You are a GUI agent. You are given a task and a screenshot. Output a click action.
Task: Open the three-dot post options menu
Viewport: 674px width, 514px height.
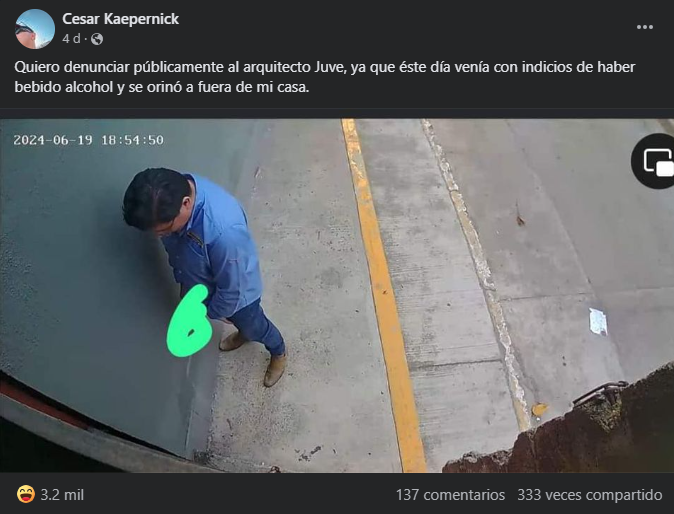[x=645, y=27]
